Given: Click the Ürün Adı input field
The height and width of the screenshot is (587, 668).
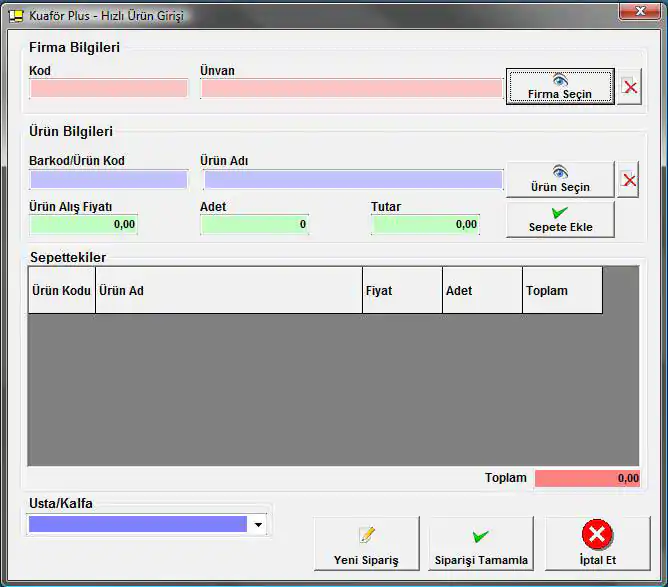Looking at the screenshot, I should [353, 180].
